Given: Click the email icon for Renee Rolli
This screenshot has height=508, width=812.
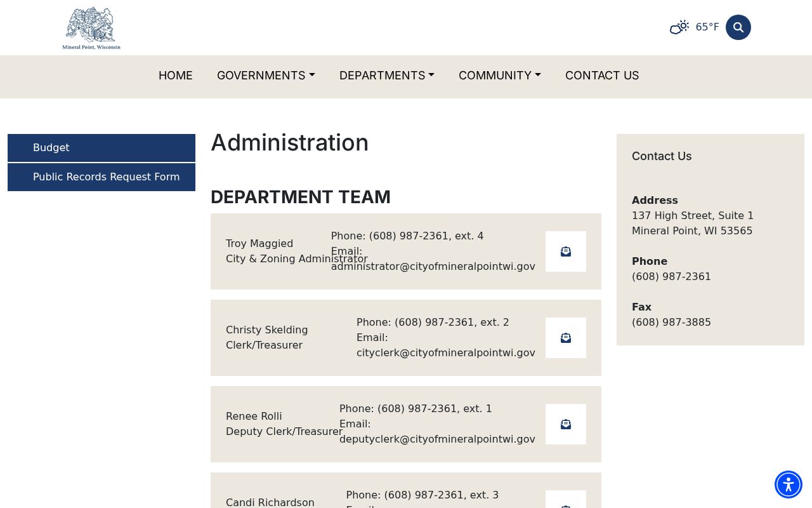Looking at the screenshot, I should tap(566, 424).
